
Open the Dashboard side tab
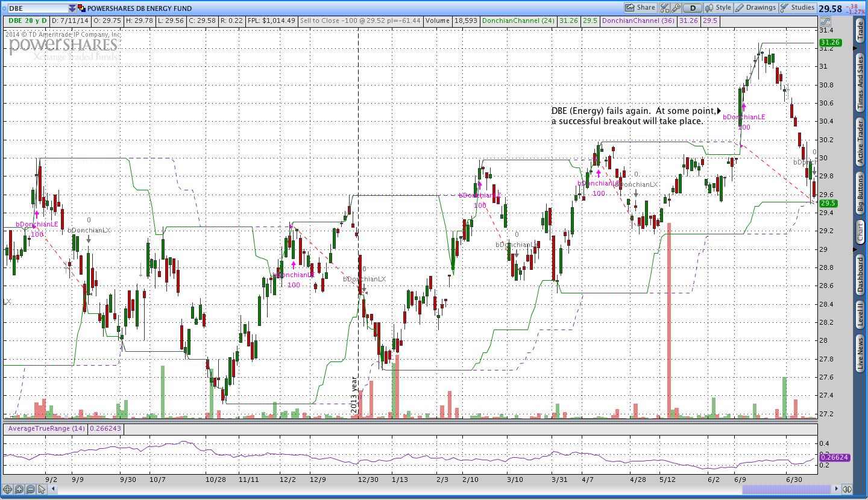[860, 274]
